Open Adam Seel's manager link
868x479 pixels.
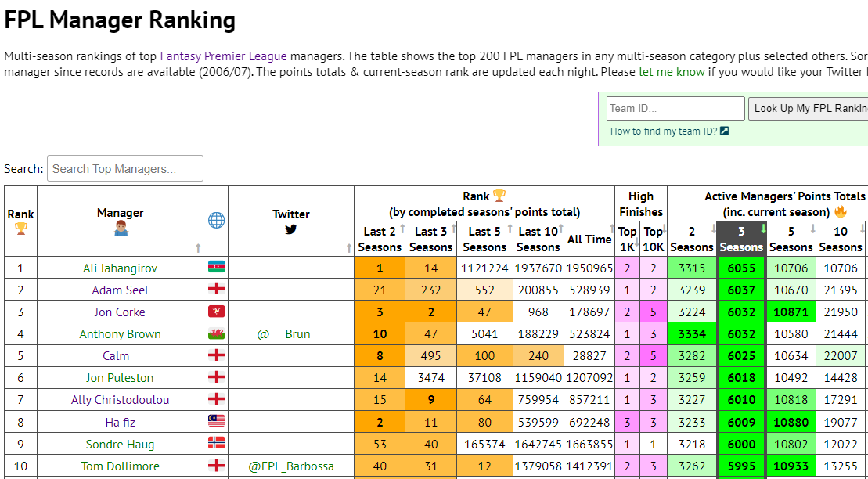[x=120, y=290]
